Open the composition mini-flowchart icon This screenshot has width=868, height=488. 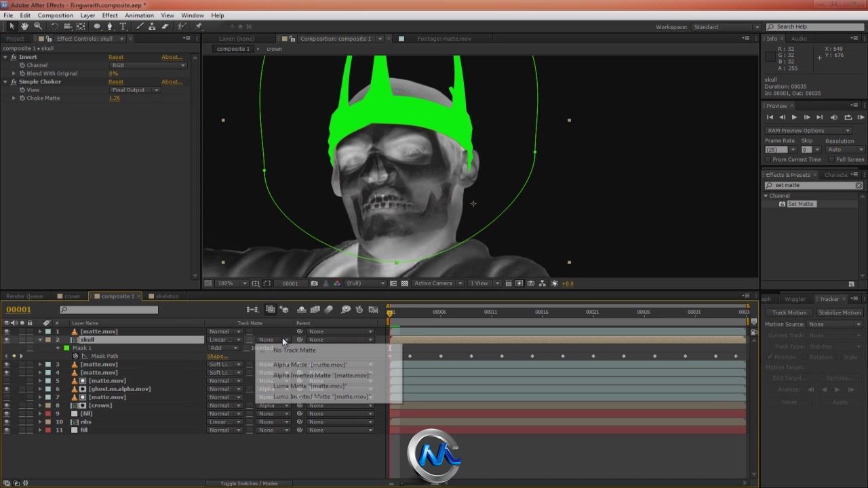pyautogui.click(x=252, y=310)
